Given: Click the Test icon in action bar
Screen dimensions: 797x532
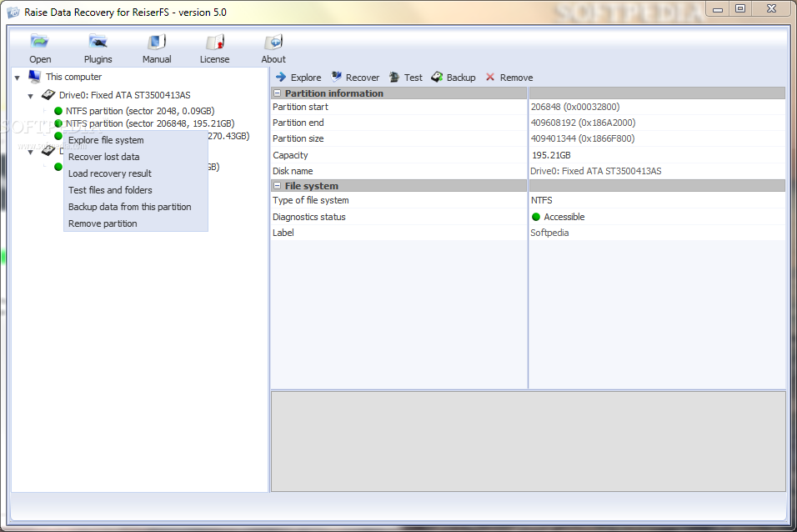Looking at the screenshot, I should (394, 78).
